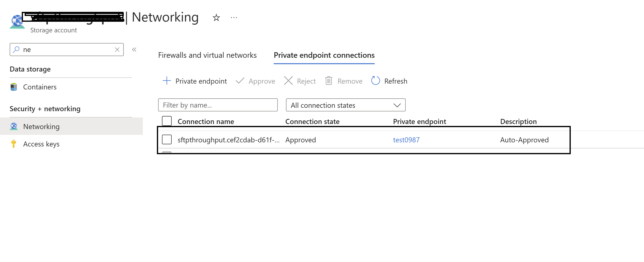
Task: Check the sftpthroughput connection row checkbox
Action: 167,140
